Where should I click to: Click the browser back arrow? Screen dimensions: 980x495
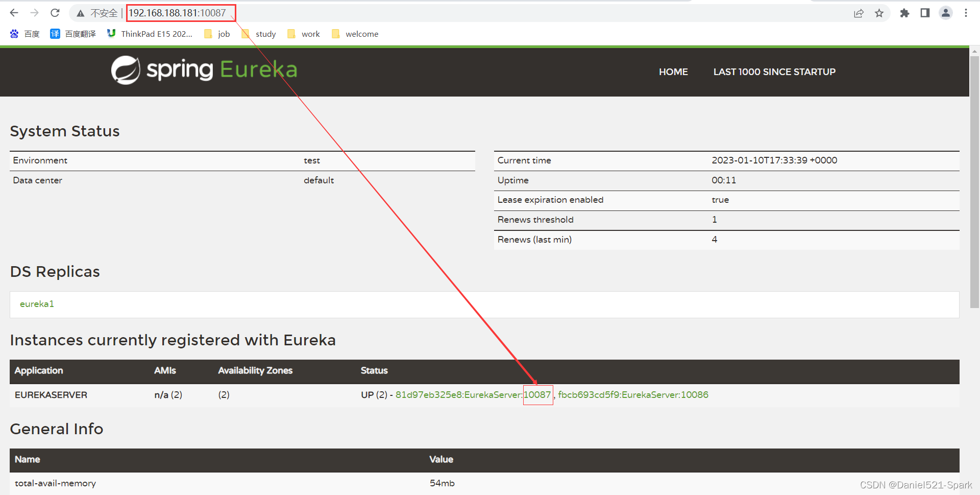pos(14,13)
